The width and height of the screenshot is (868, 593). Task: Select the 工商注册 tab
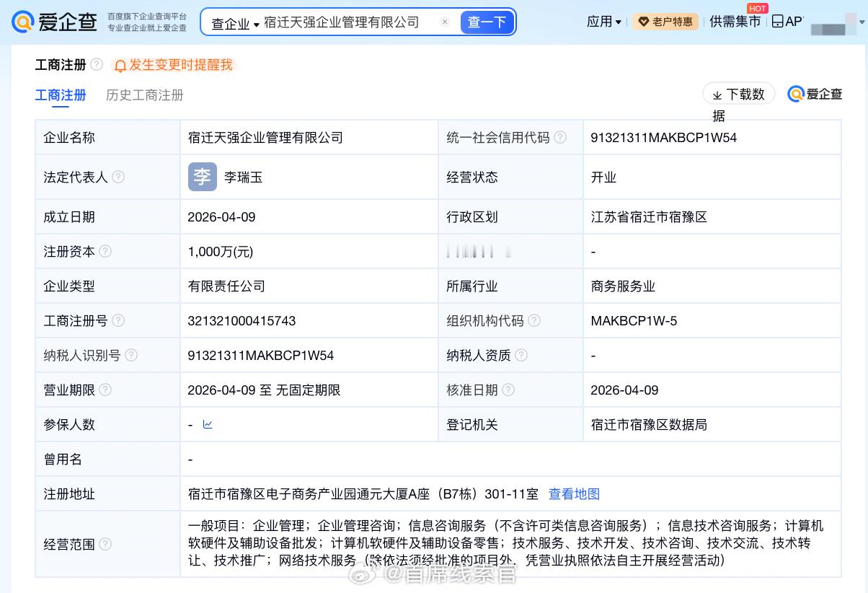61,95
